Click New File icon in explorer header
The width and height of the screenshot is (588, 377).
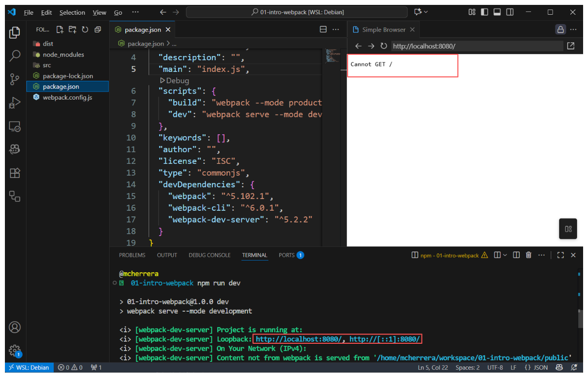[x=60, y=30]
